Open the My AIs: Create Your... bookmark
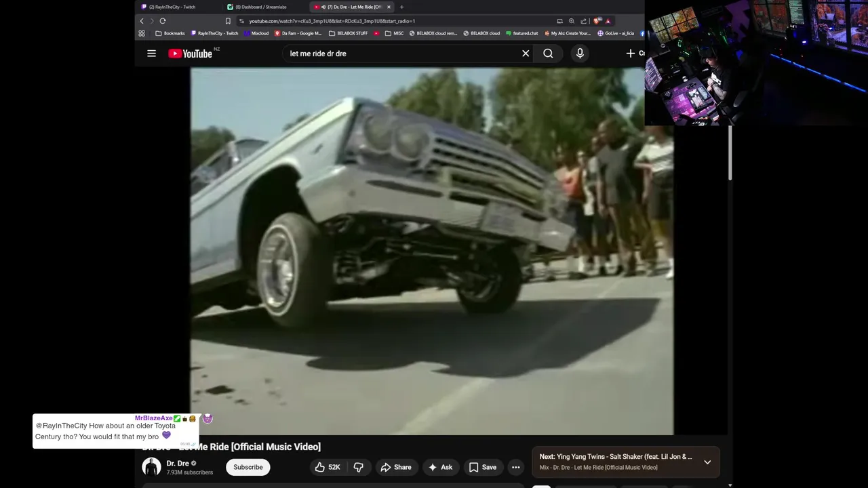 (568, 33)
